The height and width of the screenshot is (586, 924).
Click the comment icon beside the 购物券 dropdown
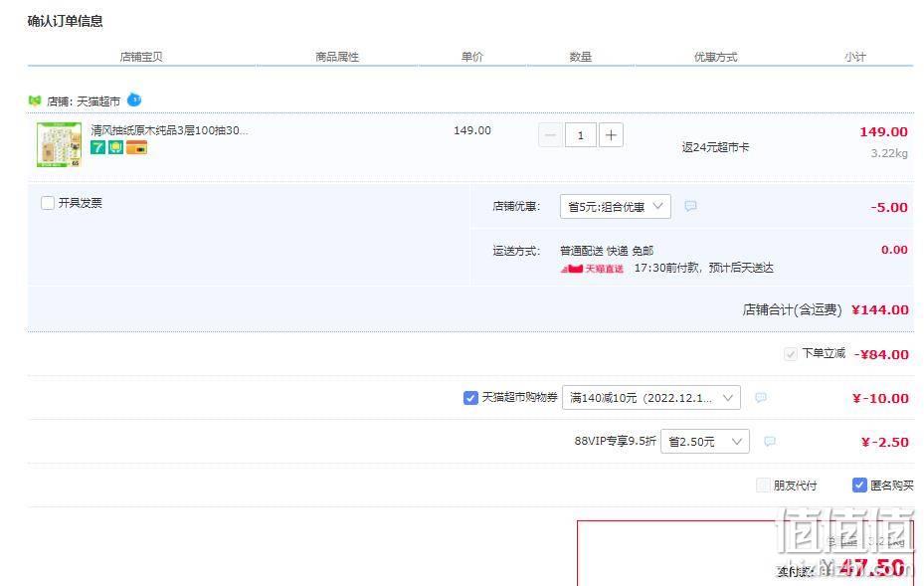pyautogui.click(x=761, y=397)
